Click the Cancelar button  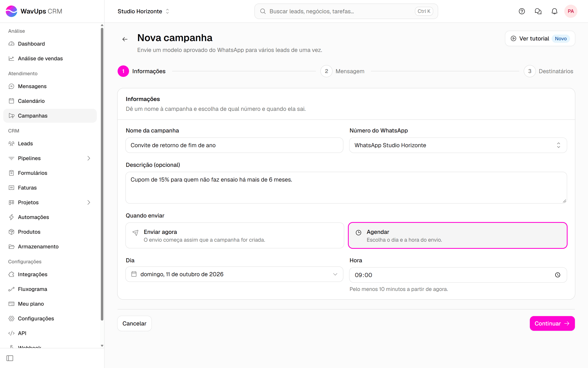point(134,323)
